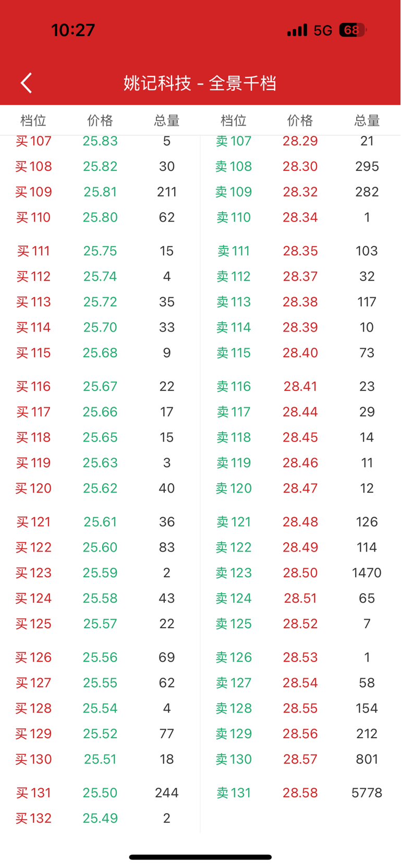Screen dimensions: 401x868
Task: Select sell price 28.50 in 卖 123 row
Action: coord(300,573)
